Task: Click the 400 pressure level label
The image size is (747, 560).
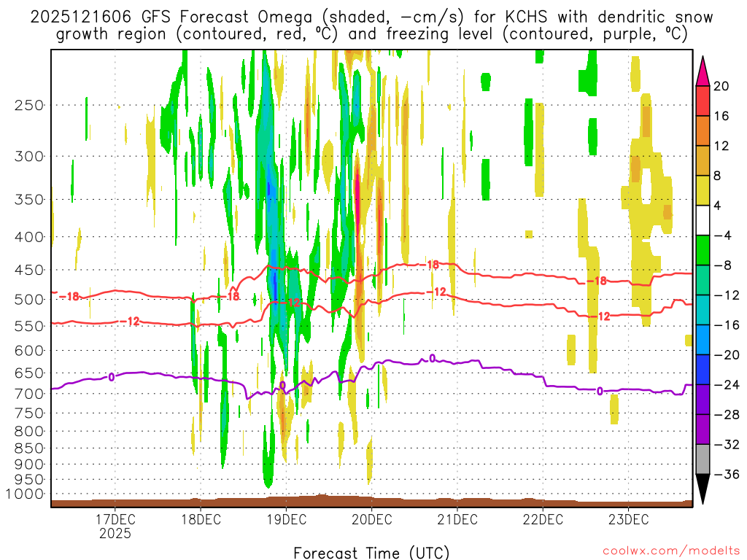Action: (29, 237)
